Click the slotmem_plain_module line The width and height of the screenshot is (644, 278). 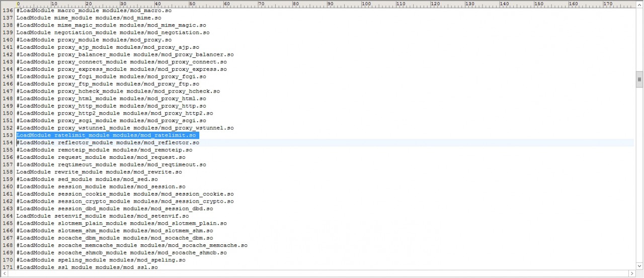click(122, 223)
